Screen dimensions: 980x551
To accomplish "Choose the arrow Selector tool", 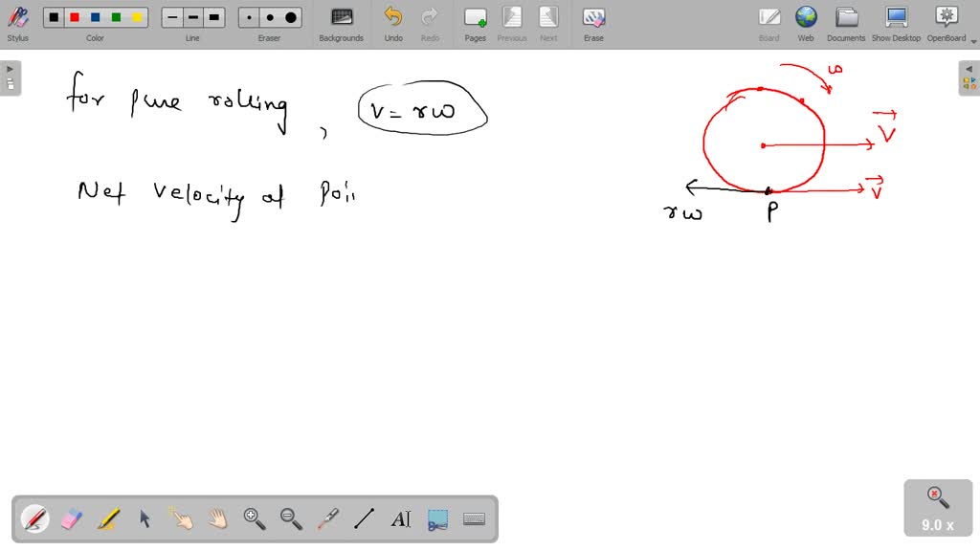I will click(x=145, y=518).
